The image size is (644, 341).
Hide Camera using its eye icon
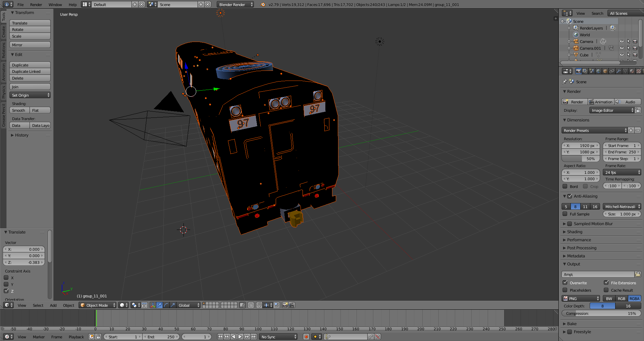tap(622, 42)
